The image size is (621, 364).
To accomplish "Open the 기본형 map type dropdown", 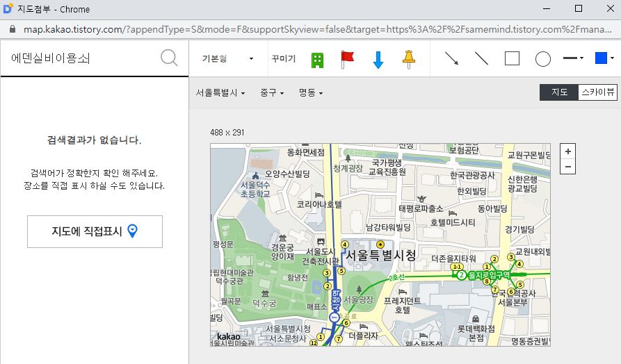I will point(227,58).
